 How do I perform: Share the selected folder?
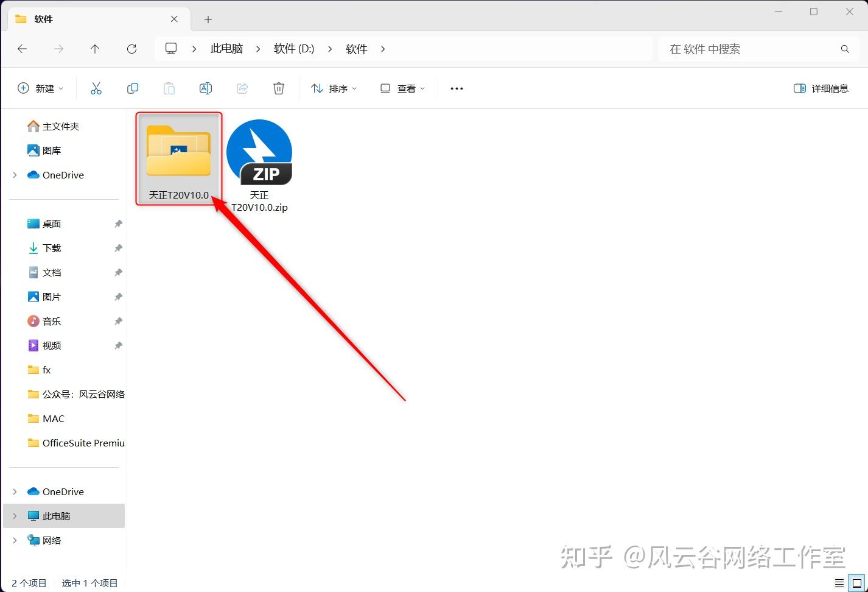point(242,88)
